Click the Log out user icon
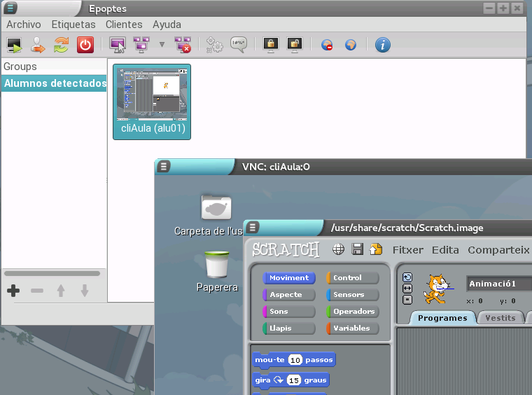This screenshot has height=395, width=532. [38, 45]
